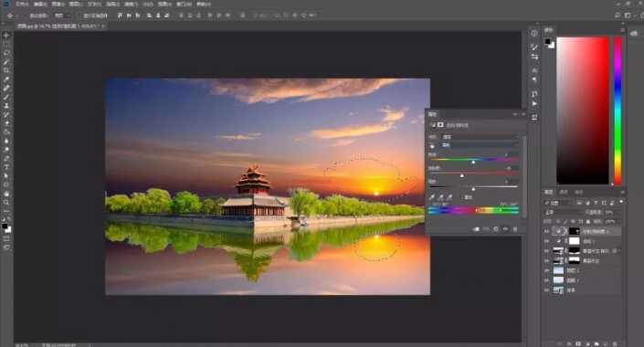Select the Eraser tool
Viewport: 644px width, 347px height.
pyautogui.click(x=6, y=123)
